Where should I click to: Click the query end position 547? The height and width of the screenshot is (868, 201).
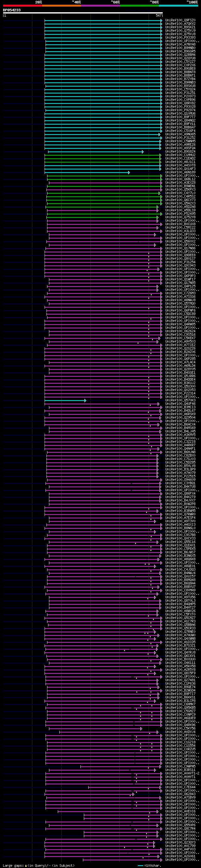159,15
